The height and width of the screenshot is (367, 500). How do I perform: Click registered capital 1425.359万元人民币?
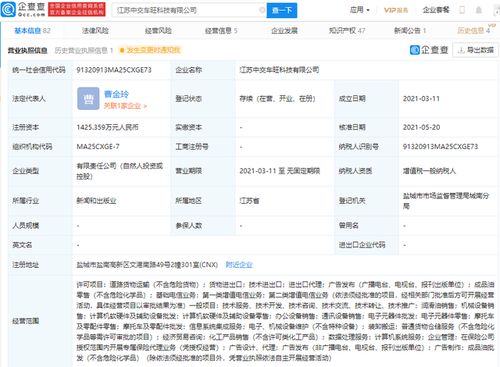pyautogui.click(x=107, y=127)
